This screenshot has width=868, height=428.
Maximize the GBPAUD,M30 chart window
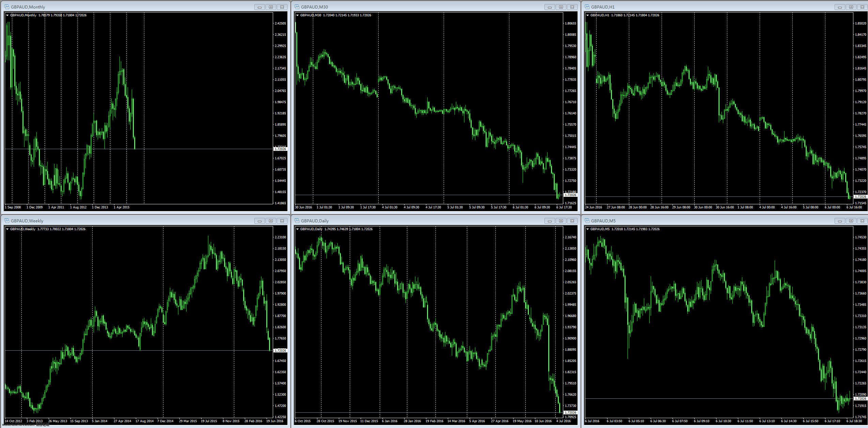coord(561,7)
